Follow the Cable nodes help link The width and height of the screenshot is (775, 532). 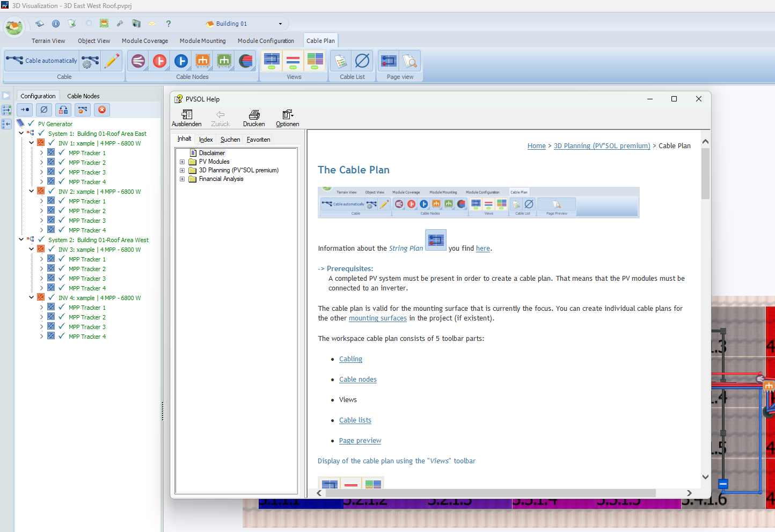pos(357,380)
